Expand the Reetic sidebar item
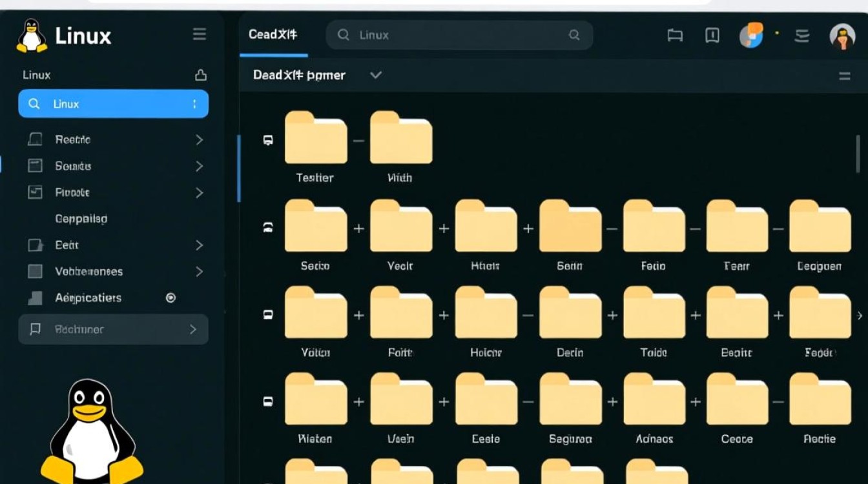868x484 pixels. 199,139
